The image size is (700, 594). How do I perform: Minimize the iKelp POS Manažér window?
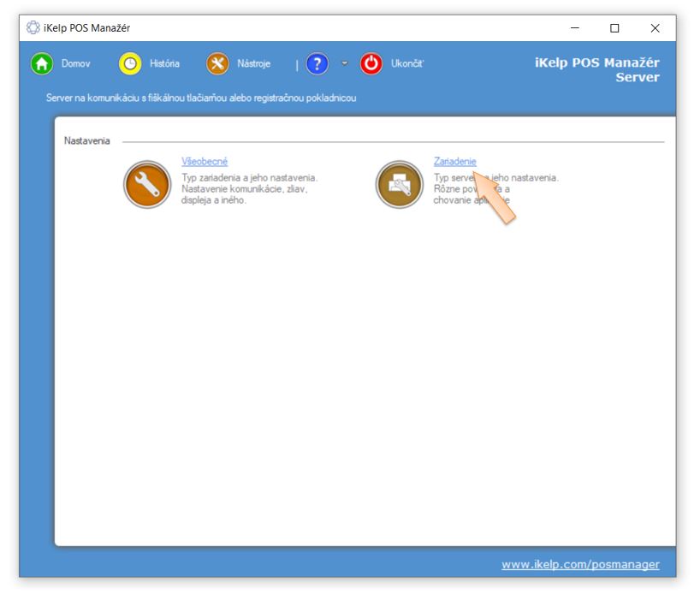coord(574,28)
